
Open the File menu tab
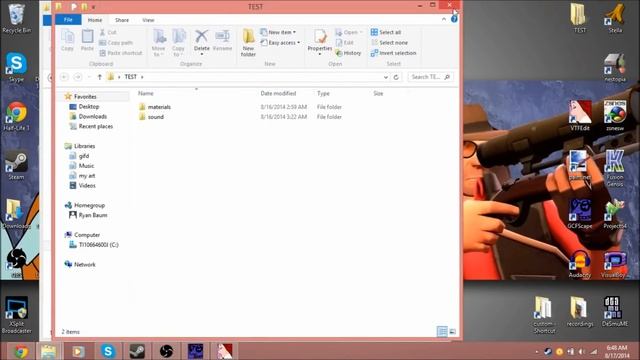coord(68,20)
